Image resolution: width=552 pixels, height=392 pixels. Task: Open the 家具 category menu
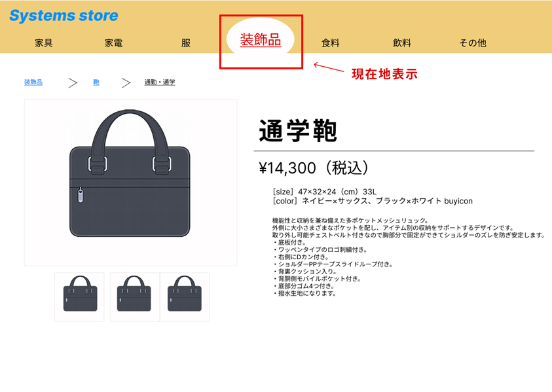(x=44, y=43)
